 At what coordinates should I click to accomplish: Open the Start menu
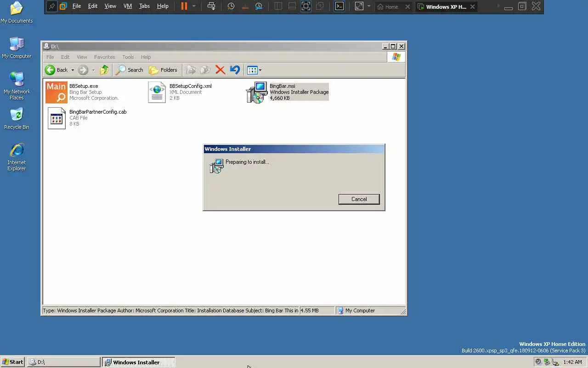pos(12,362)
